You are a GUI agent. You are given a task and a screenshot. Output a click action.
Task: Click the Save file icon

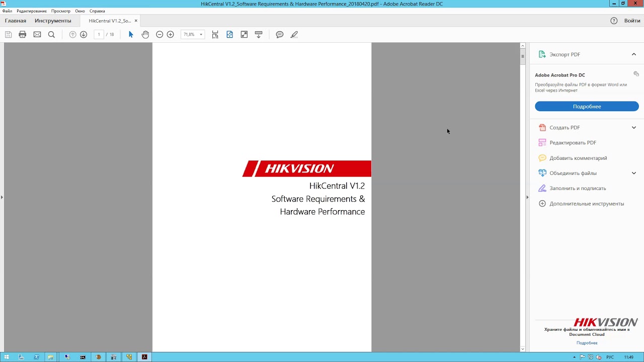point(8,35)
